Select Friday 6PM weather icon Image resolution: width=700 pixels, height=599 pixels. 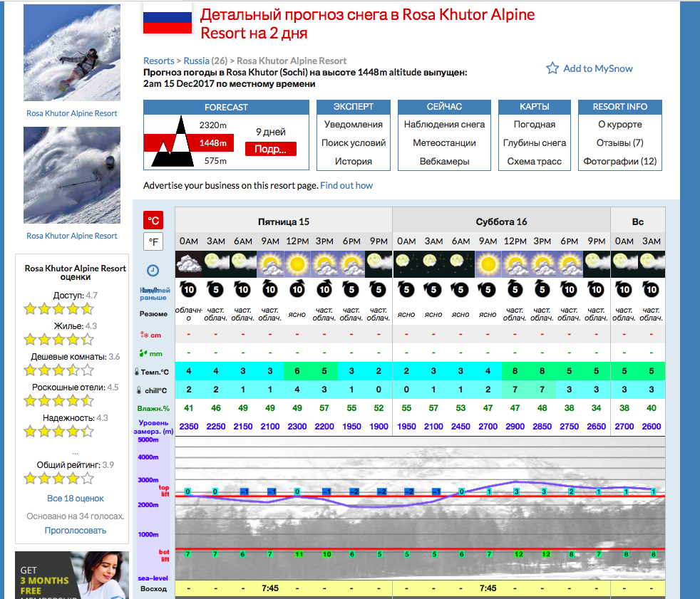[352, 264]
